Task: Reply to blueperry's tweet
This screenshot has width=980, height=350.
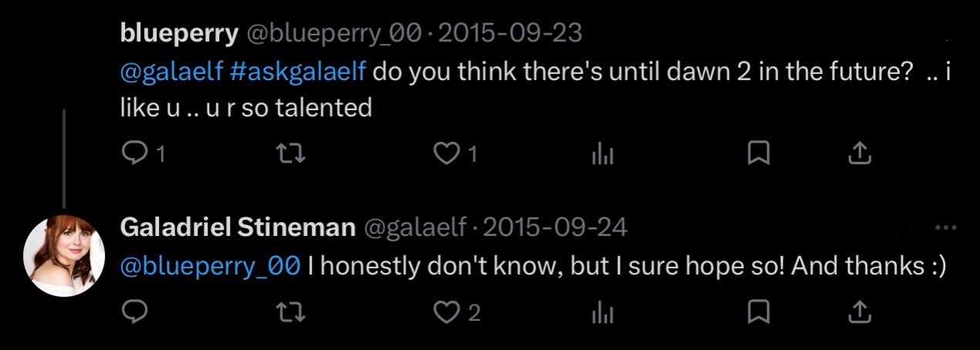Action: (134, 155)
